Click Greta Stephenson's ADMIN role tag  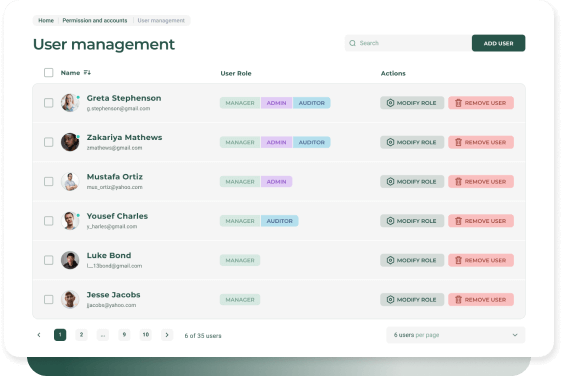pos(276,103)
